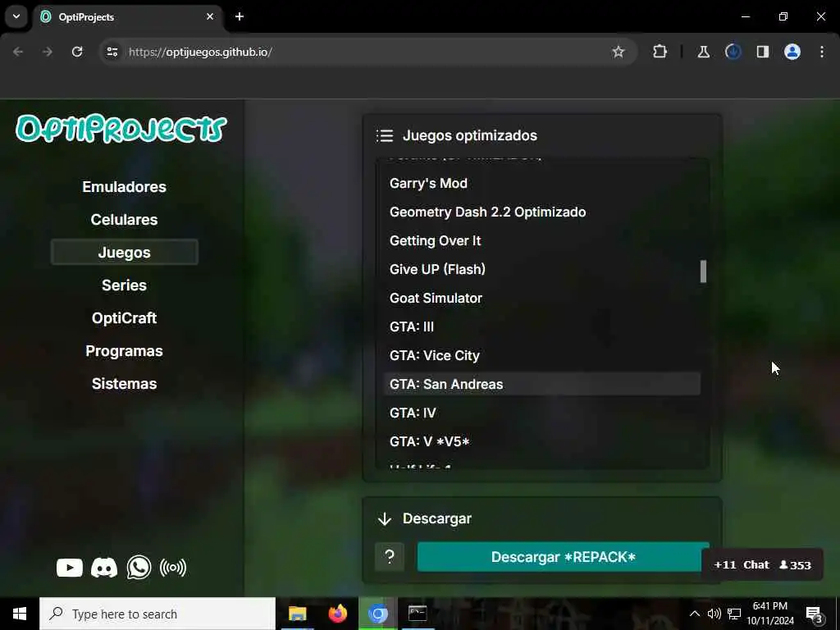Screen dimensions: 840x630
Task: Select GTA: San Andreas entry
Action: [541, 384]
